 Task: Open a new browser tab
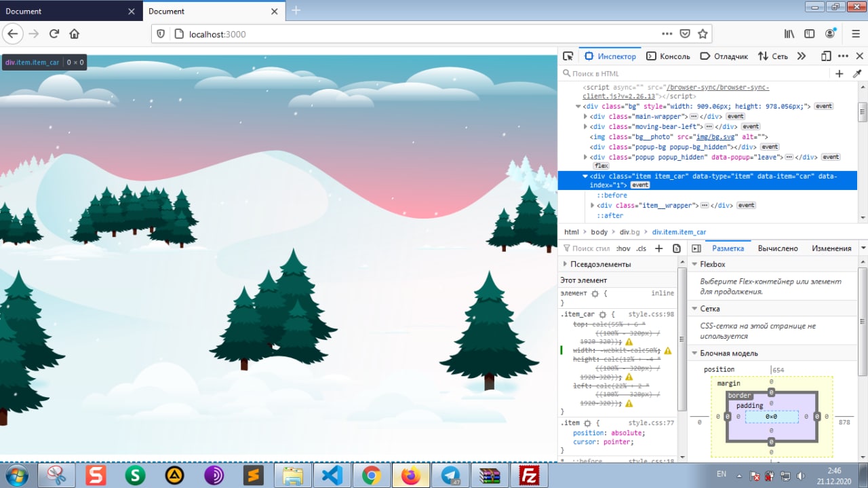click(296, 11)
